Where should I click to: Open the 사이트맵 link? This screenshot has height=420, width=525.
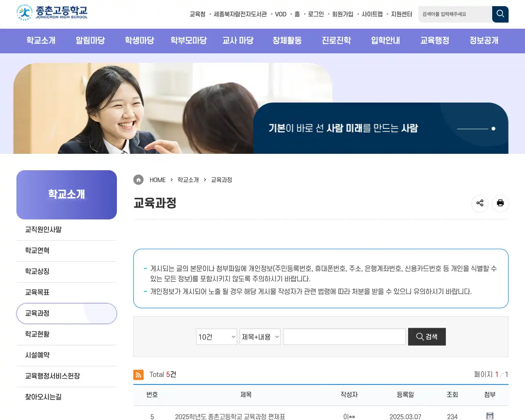372,14
